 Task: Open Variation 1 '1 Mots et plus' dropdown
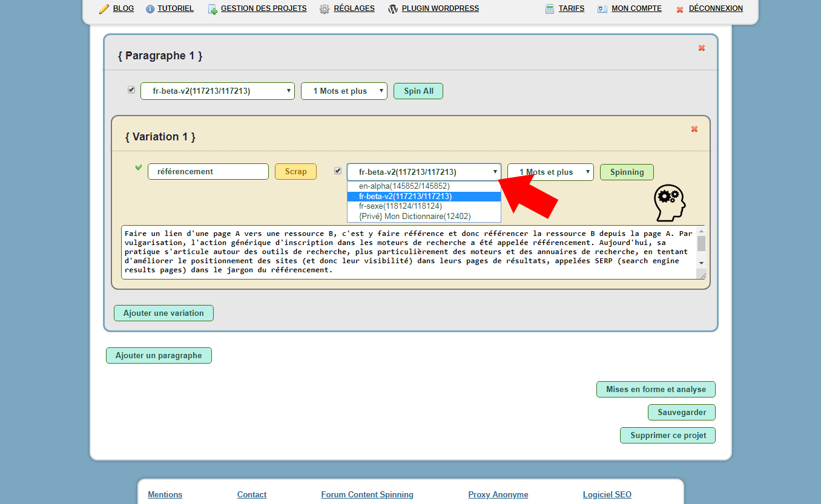(x=550, y=172)
